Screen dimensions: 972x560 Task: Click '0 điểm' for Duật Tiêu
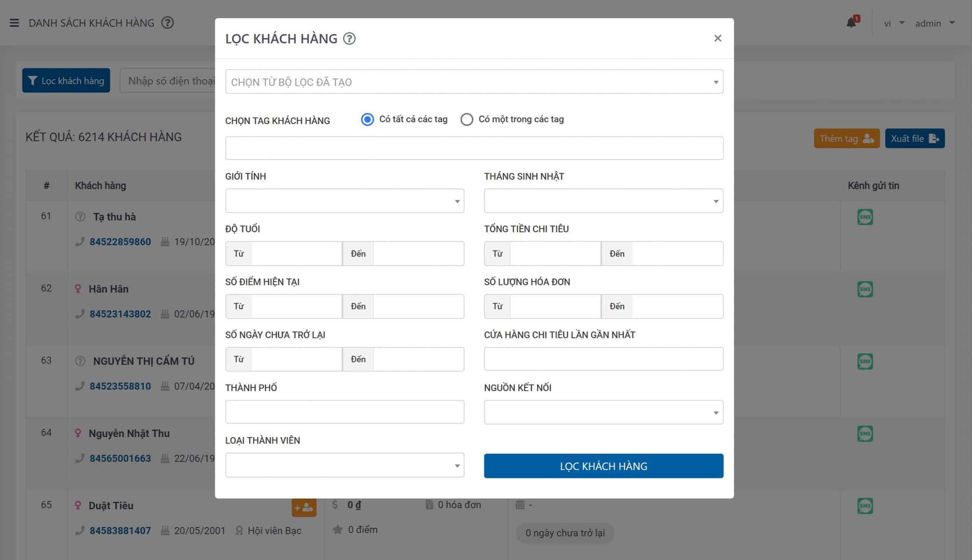point(363,530)
